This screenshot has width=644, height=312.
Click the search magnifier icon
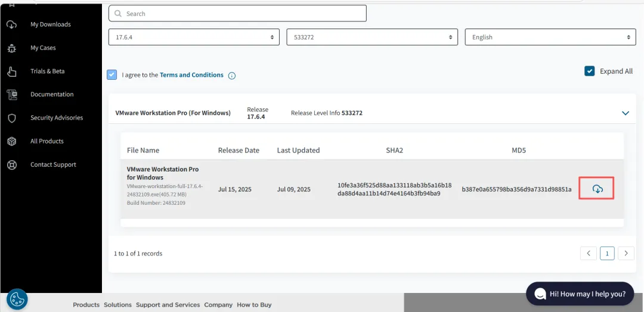118,14
